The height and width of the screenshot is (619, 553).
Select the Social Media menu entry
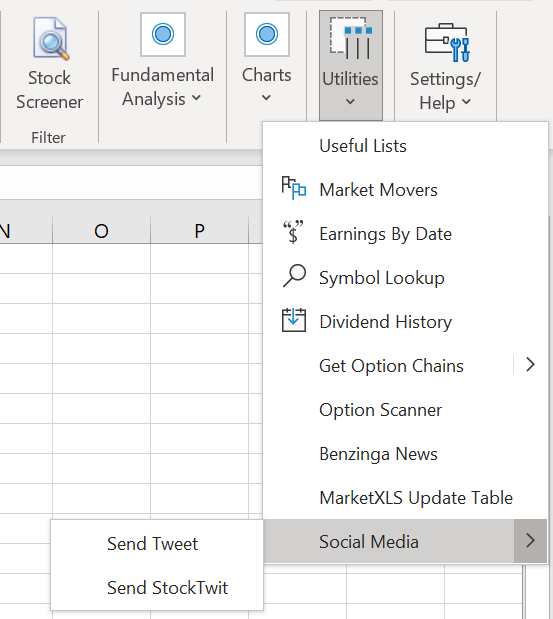coord(388,541)
